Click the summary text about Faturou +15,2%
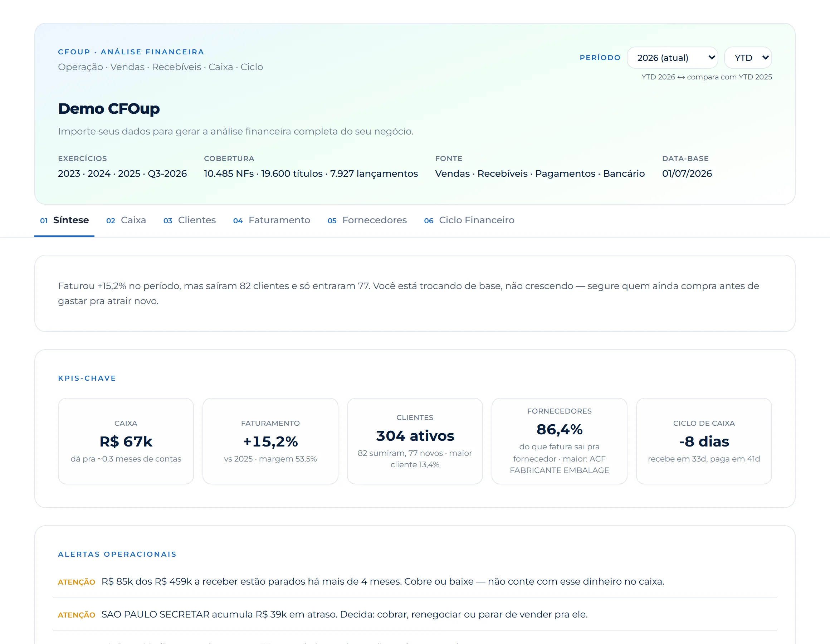The height and width of the screenshot is (644, 830). [x=409, y=293]
